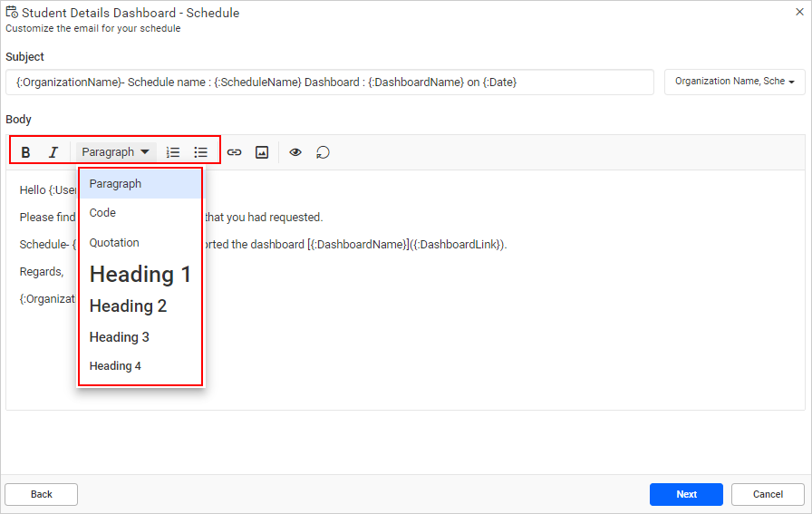Toggle italic formatting in body toolbar
812x514 pixels.
click(x=53, y=152)
